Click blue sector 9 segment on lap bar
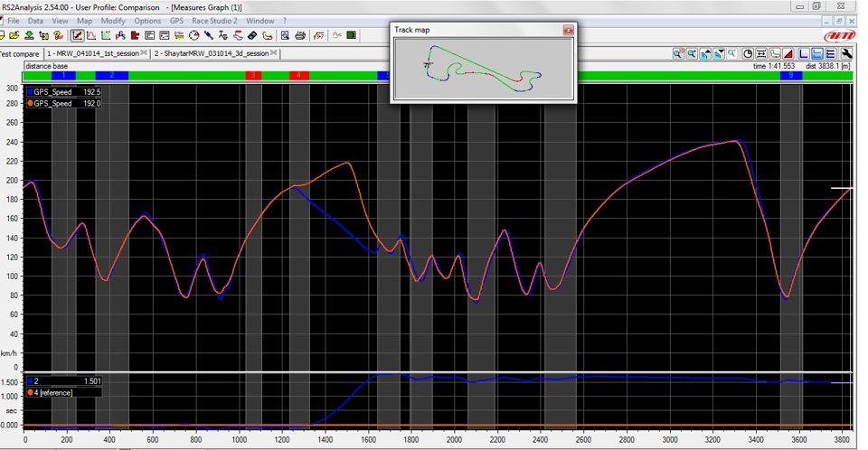The image size is (868, 450). pos(791,75)
